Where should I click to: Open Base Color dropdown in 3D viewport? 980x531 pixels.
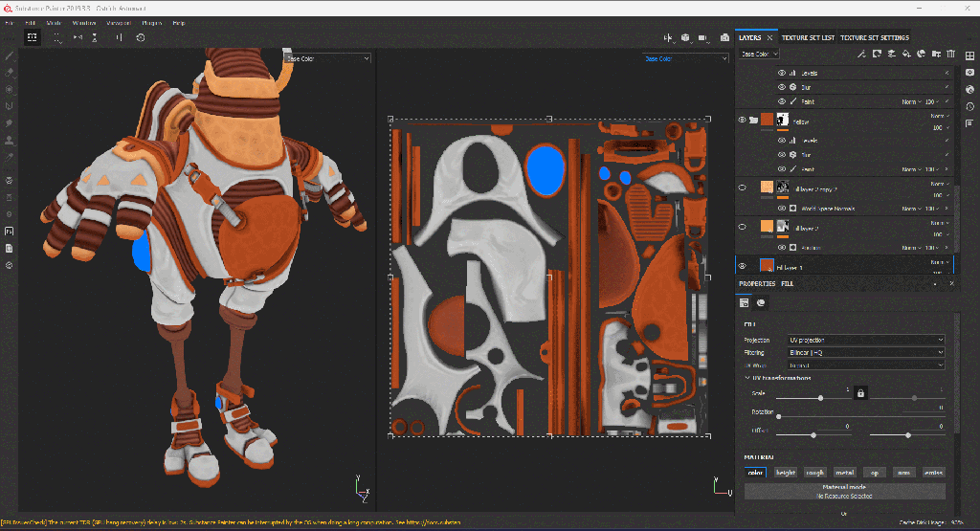pyautogui.click(x=327, y=58)
